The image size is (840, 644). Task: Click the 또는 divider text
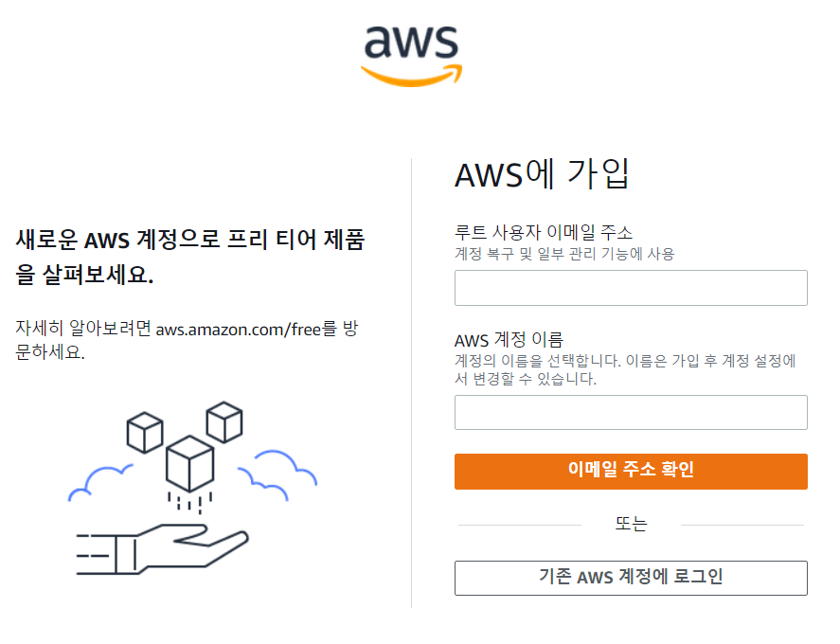point(631,524)
